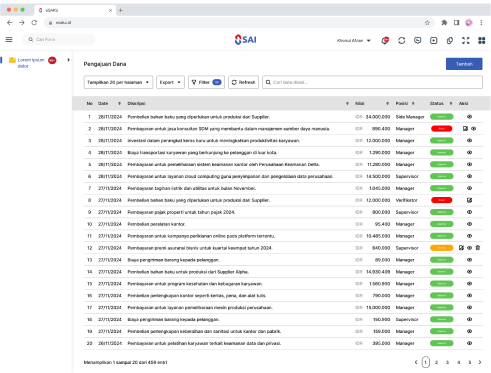Delete row 12 with trash icon

click(x=478, y=248)
